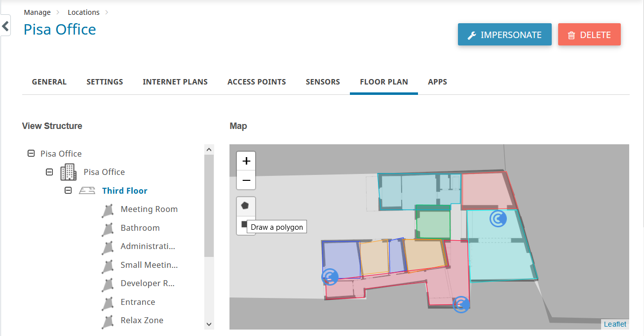Click the Entrance zone icon
Viewport: 644px width, 336px height.
pos(107,303)
